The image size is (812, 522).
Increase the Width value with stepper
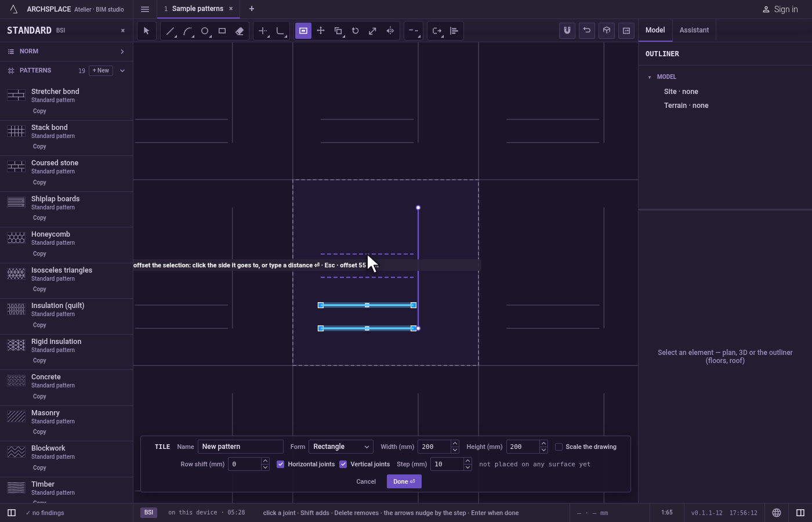tap(455, 444)
